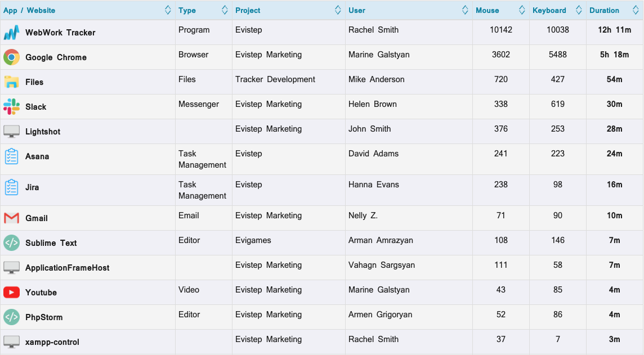
Task: Click the xampp-control monitor icon
Action: [11, 342]
